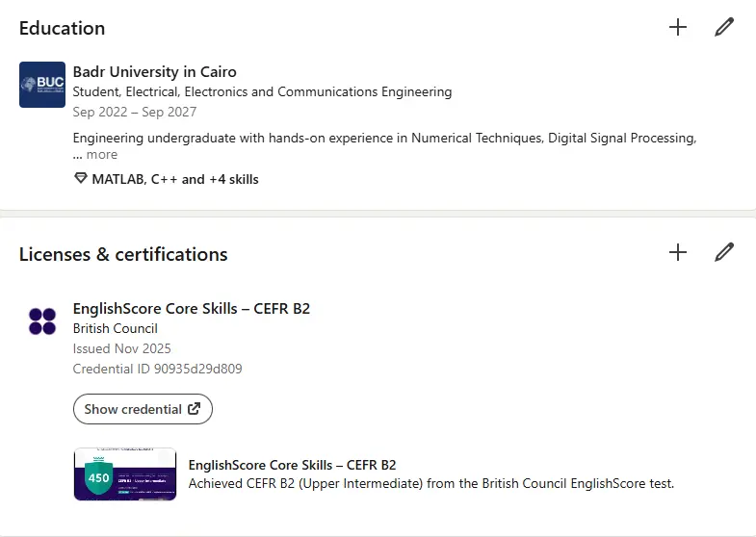Viewport: 756px width, 537px height.
Task: Click the British Council logo icon
Action: pos(42,321)
